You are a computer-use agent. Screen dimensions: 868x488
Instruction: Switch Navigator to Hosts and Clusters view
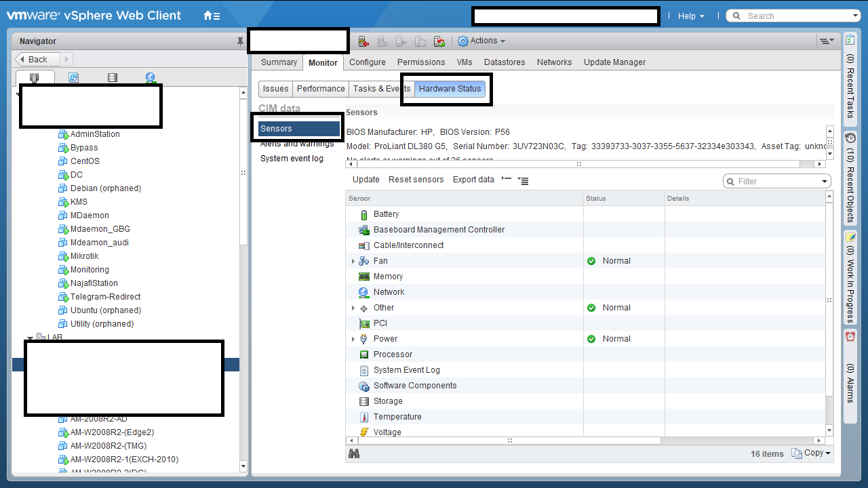(35, 78)
